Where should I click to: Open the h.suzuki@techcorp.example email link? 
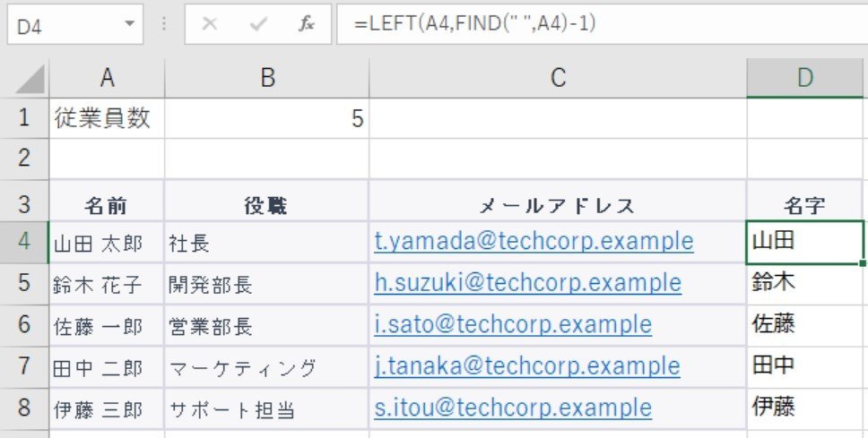[x=527, y=283]
